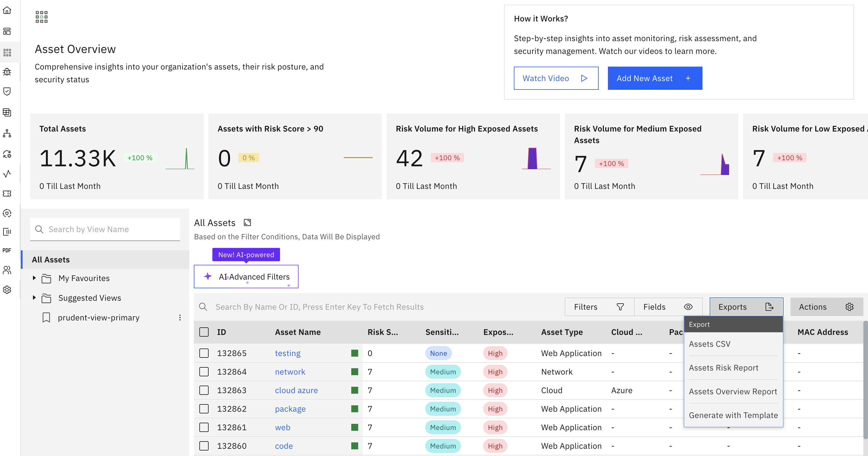Click the green status square for testing
868x456 pixels.
(354, 353)
